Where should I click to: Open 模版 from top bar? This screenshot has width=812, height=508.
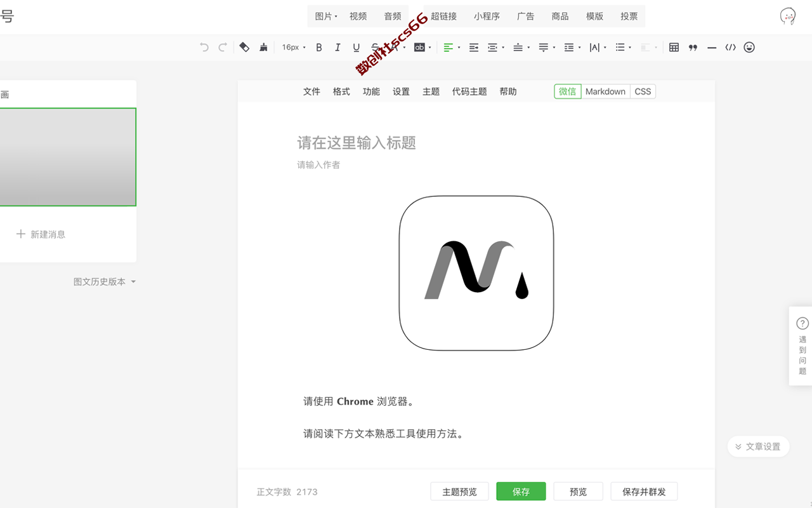coord(594,17)
